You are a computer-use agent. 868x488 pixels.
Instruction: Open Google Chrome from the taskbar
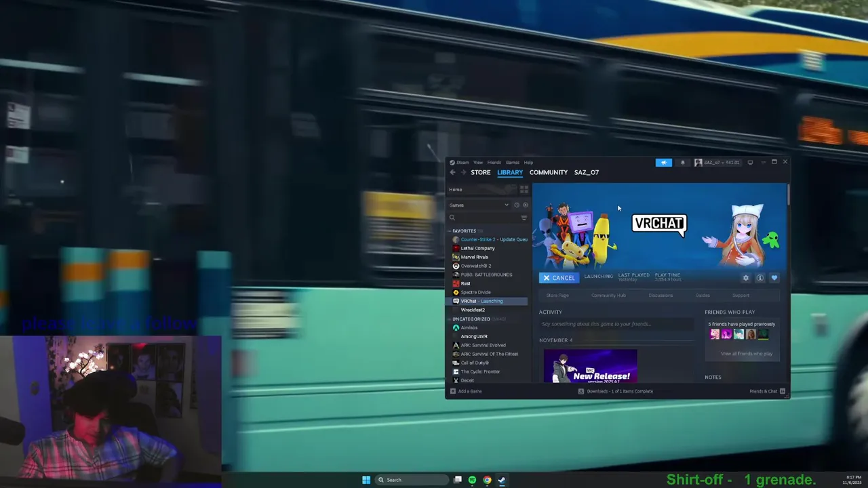[x=487, y=480]
